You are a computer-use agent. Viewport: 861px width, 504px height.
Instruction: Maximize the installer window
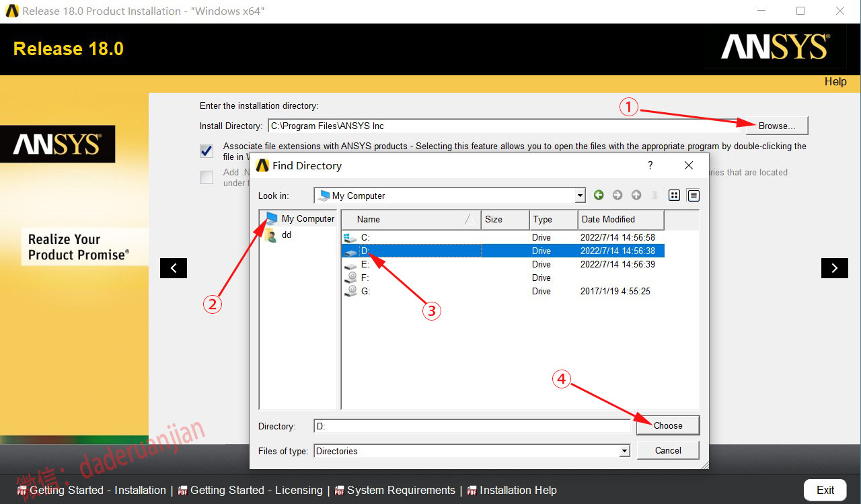[800, 11]
